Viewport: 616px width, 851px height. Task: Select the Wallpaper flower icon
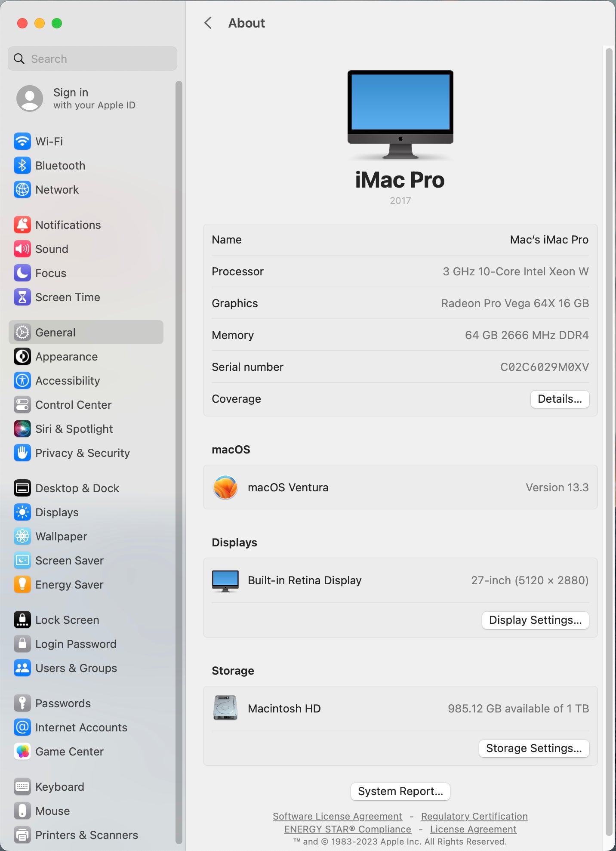point(22,536)
